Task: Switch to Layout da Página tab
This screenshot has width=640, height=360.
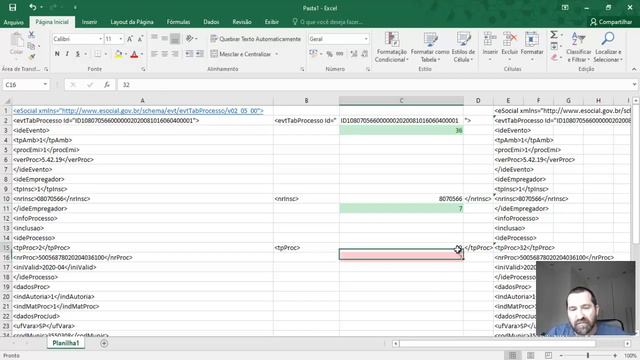Action: tap(132, 22)
